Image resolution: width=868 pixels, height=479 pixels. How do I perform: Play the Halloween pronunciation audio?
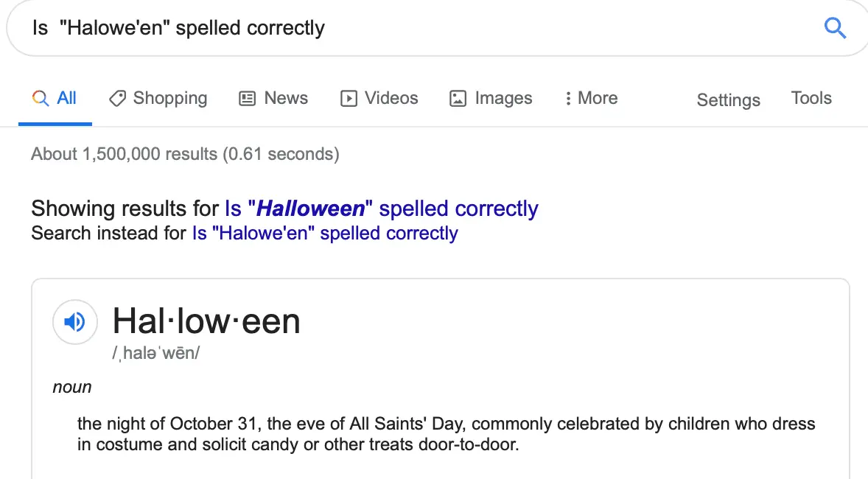[x=74, y=322]
